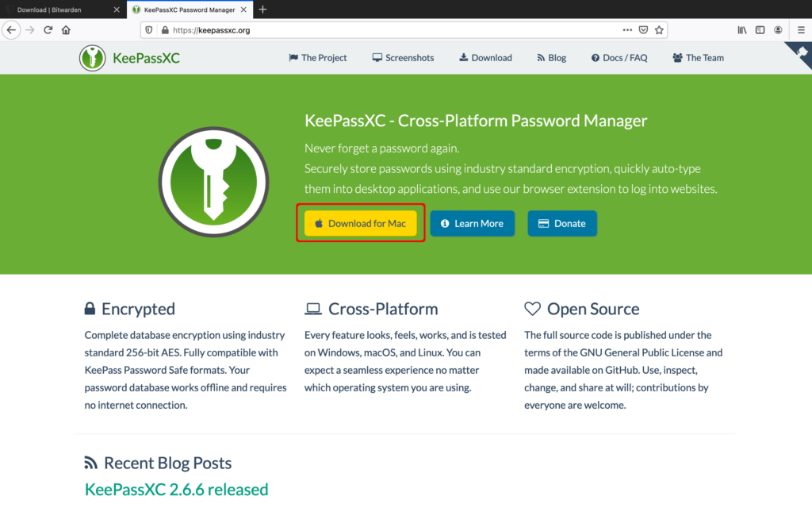Open the Firefox account icon
This screenshot has width=812, height=508.
click(778, 30)
